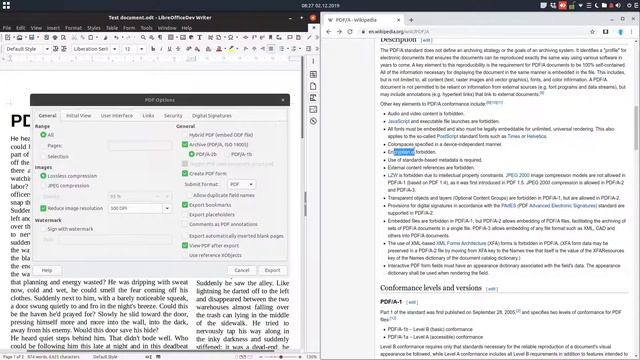Select the All range radio button

click(43, 135)
